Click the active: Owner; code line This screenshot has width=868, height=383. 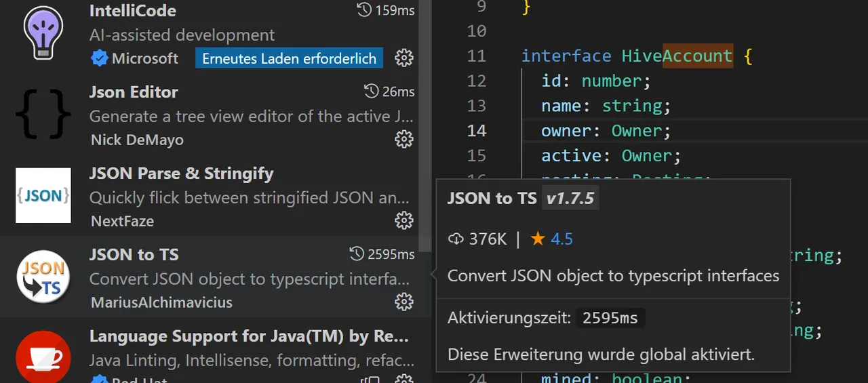point(611,155)
